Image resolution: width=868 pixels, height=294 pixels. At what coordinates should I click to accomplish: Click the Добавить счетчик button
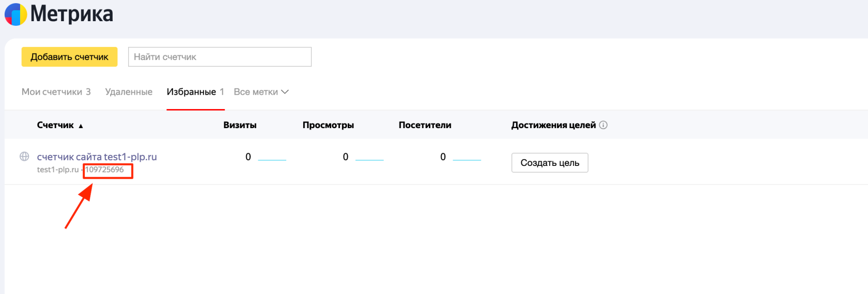pos(69,57)
